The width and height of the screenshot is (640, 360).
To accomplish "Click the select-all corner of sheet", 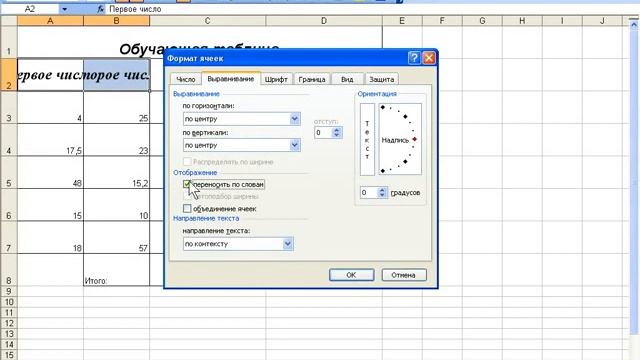I will pyautogui.click(x=9, y=21).
